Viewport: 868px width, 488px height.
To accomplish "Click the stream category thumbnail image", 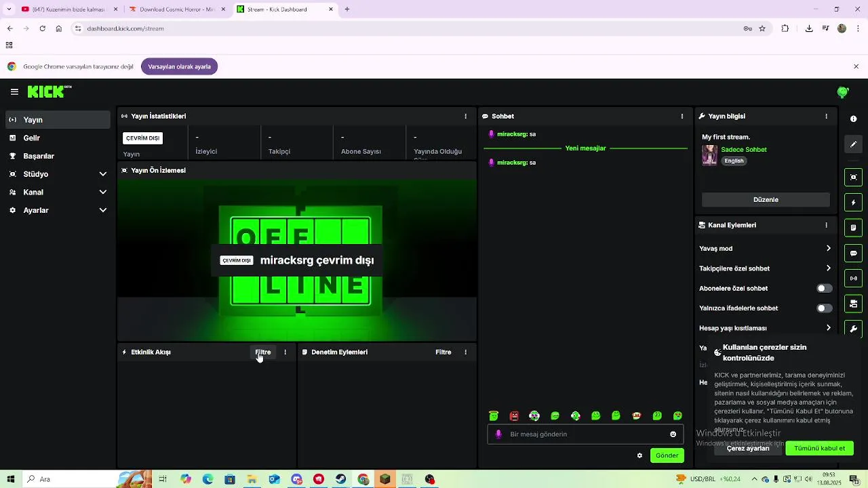I will [709, 155].
